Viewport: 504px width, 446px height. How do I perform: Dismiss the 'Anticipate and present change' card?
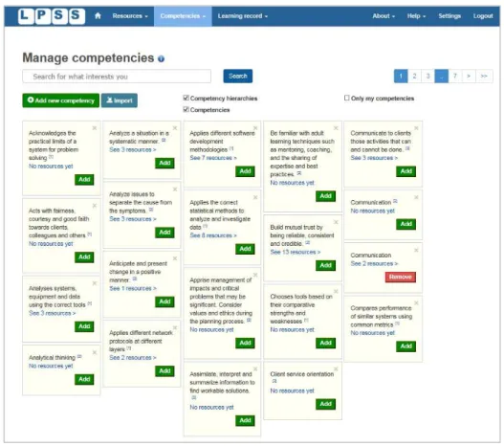click(175, 258)
